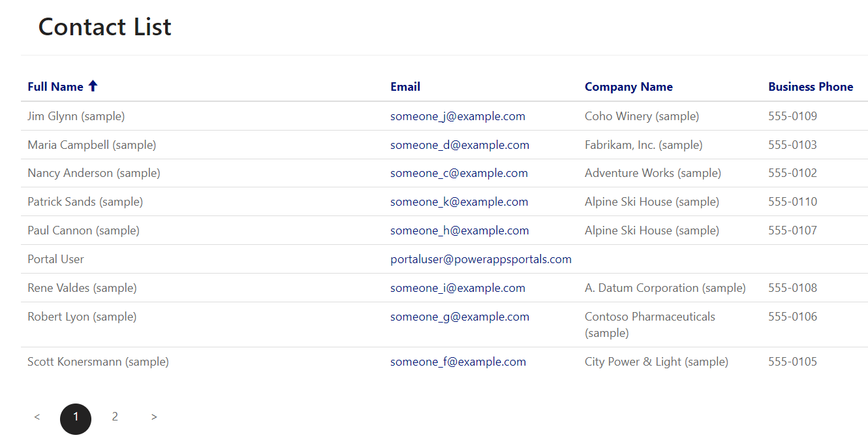This screenshot has width=868, height=444.
Task: Open Rene Valdes email someone_i@example.com
Action: tap(457, 288)
